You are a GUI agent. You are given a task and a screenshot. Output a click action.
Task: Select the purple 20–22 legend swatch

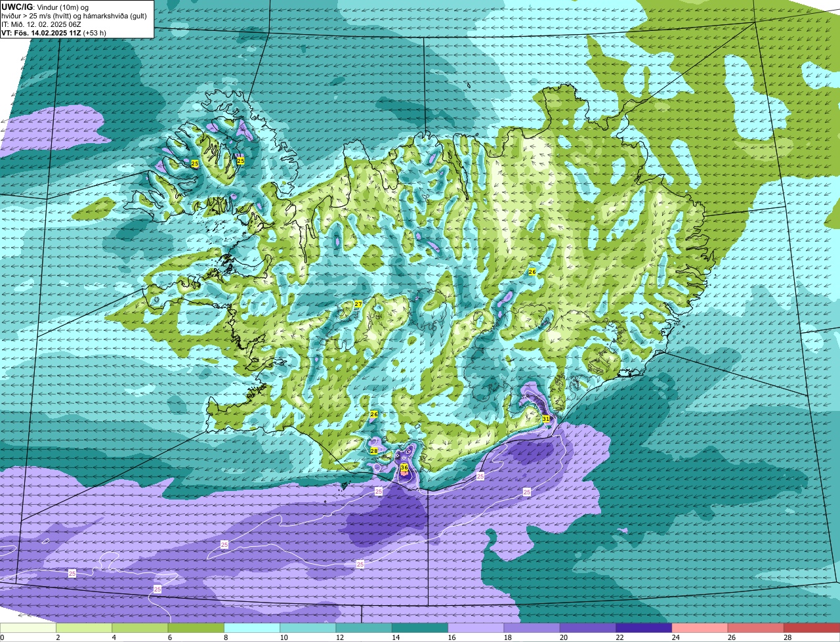(x=588, y=628)
